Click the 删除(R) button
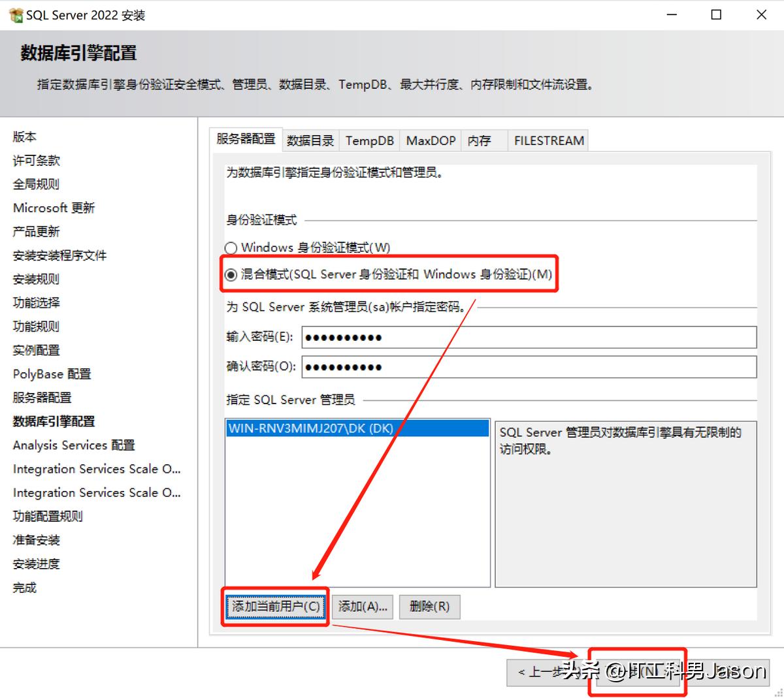Screen dimensions: 784x698 (429, 606)
